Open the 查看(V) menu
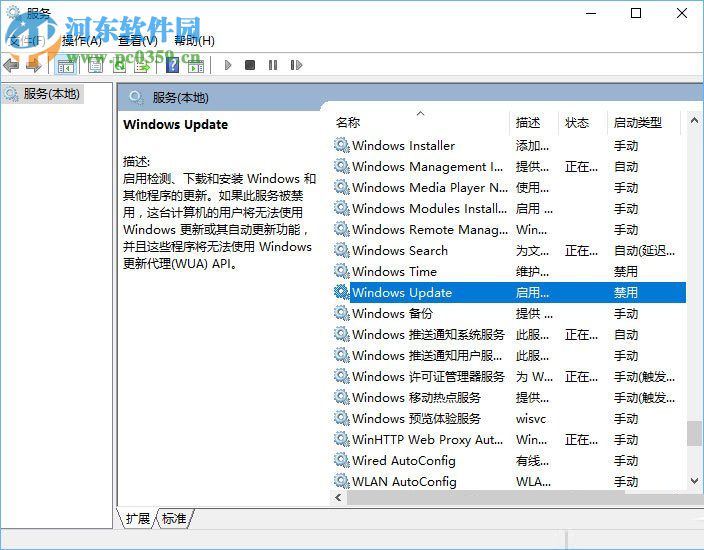This screenshot has width=704, height=550. click(x=138, y=41)
